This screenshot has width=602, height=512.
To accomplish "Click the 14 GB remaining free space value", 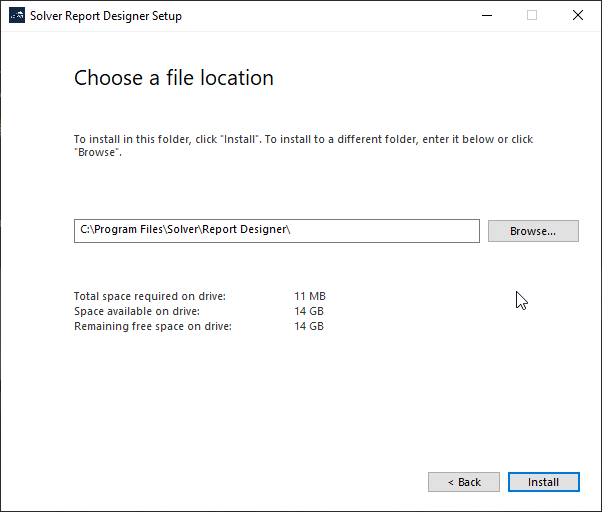I will (309, 327).
